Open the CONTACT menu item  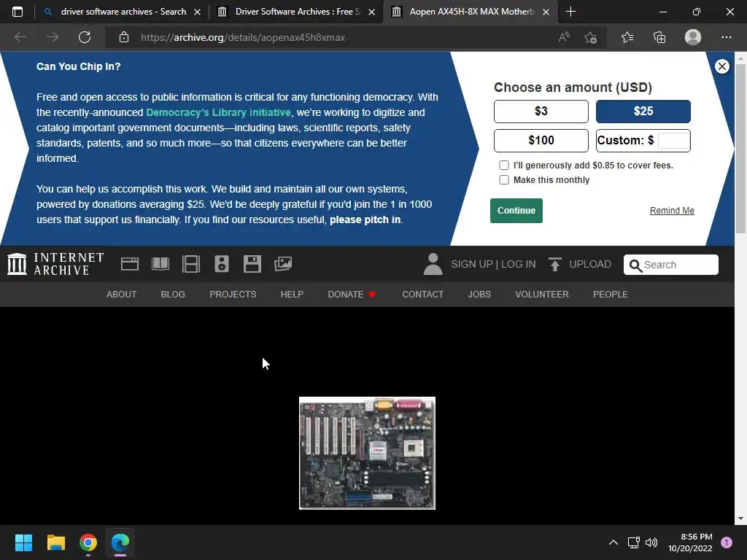click(x=423, y=295)
